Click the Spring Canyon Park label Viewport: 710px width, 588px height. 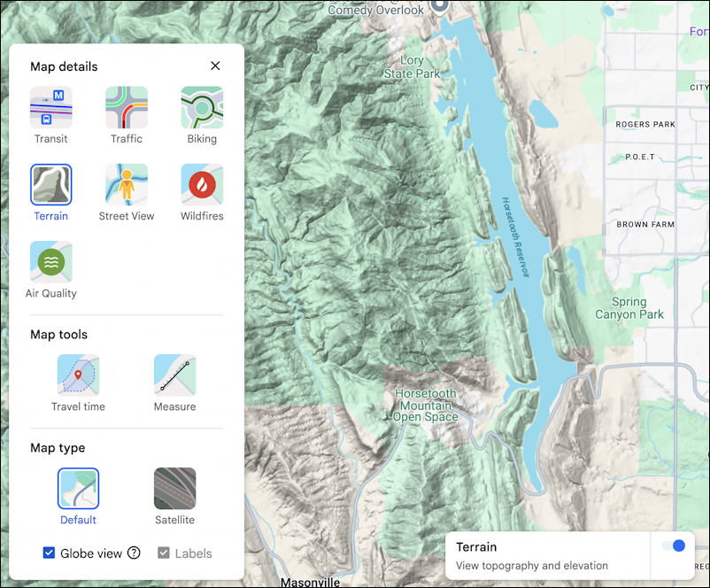pyautogui.click(x=629, y=307)
